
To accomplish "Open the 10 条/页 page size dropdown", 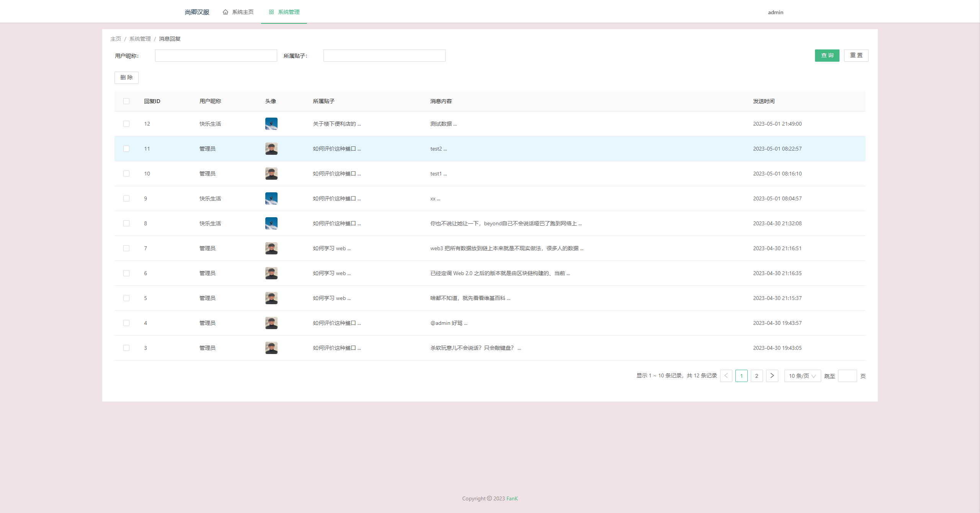I will tap(802, 376).
